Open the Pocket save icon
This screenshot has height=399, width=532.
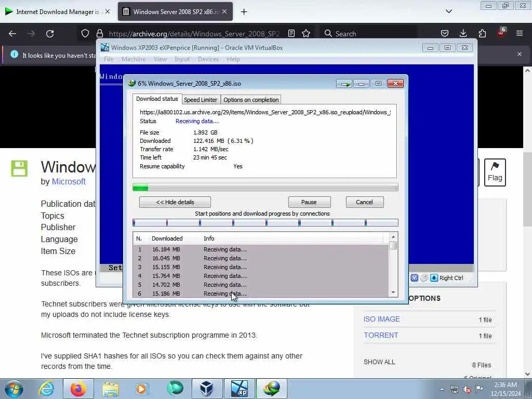[445, 33]
